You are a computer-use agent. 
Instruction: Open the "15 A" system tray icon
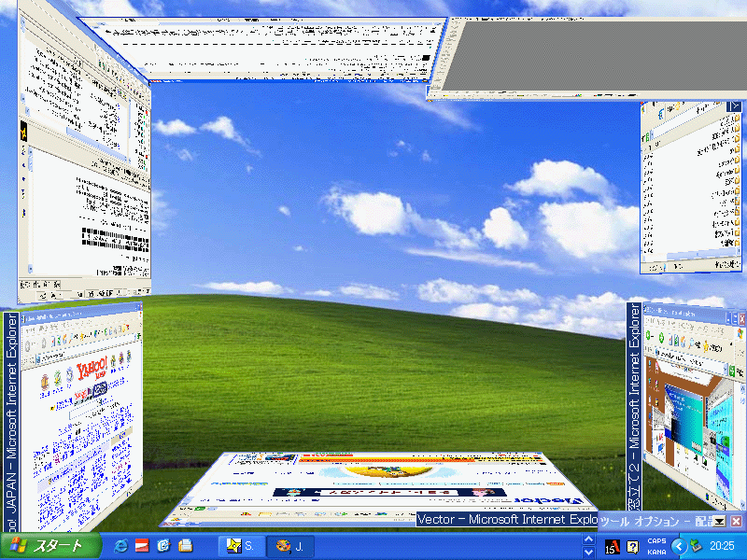click(x=613, y=547)
